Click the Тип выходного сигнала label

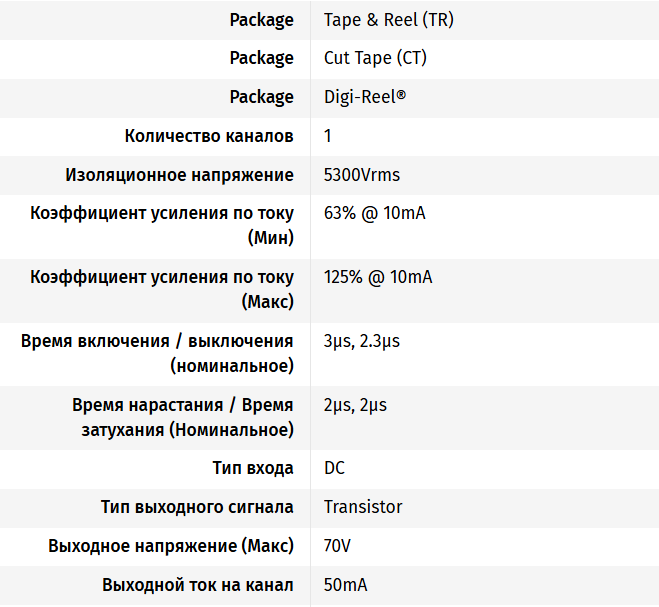[x=197, y=507]
